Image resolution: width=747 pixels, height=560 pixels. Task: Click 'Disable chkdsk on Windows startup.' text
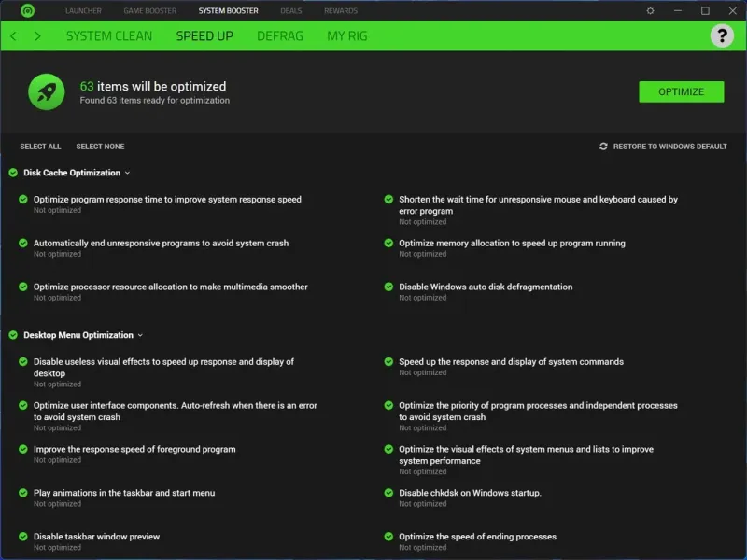(471, 493)
